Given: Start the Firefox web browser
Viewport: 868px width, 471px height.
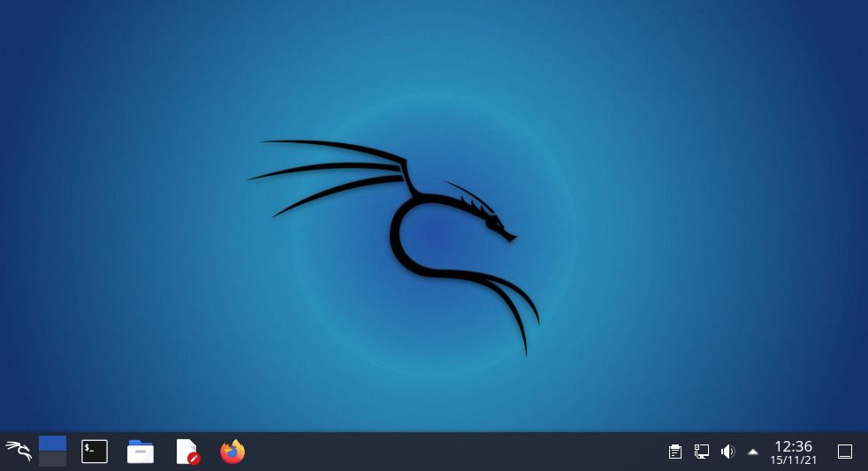Looking at the screenshot, I should coord(232,452).
